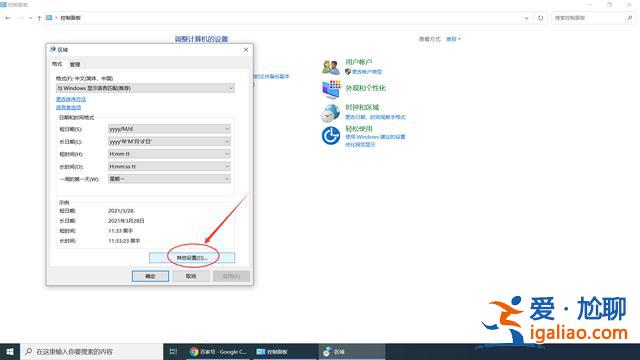This screenshot has width=640, height=360.
Task: Click the 外观和个性化 heading link
Action: (x=365, y=88)
